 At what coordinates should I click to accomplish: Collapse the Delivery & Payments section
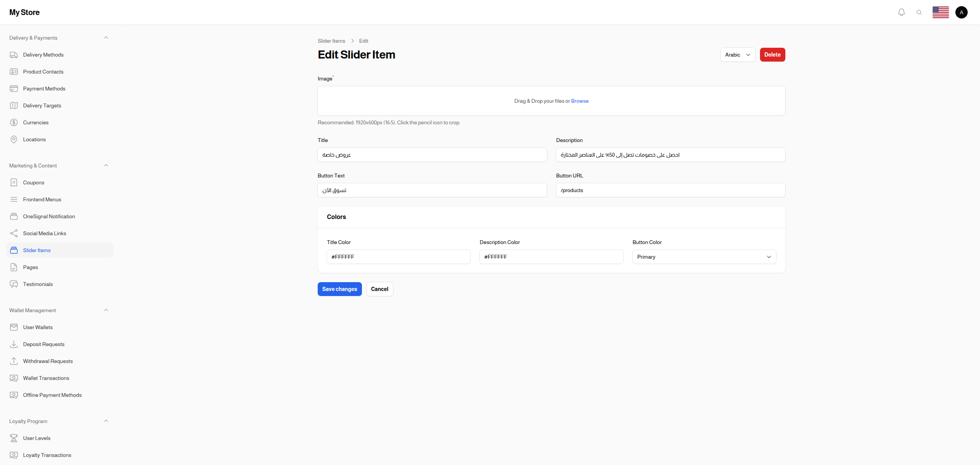point(106,38)
